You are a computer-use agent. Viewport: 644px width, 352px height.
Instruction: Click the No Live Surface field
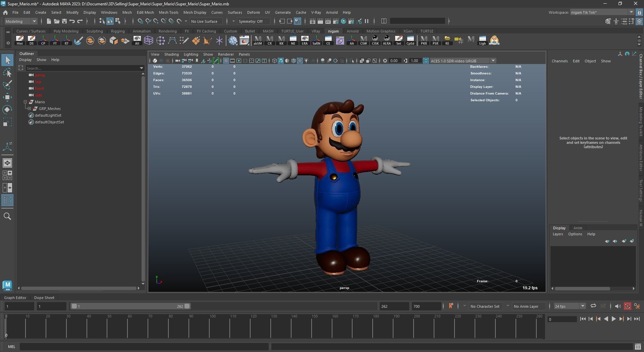(207, 21)
